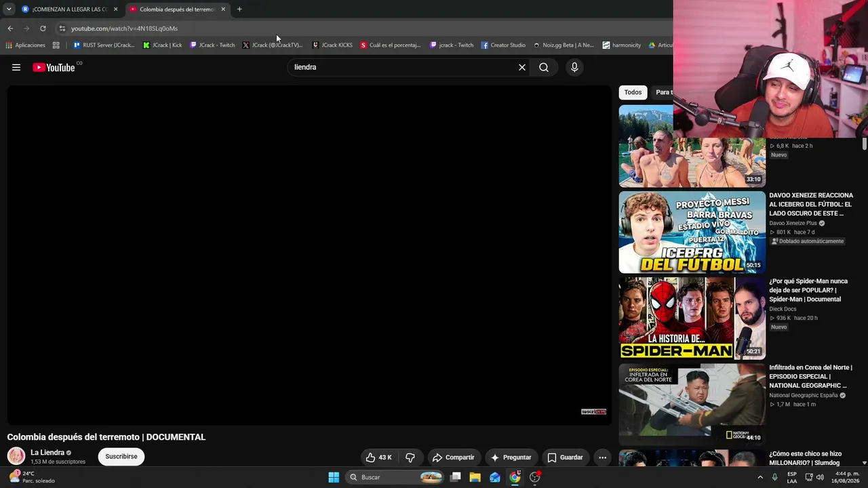Viewport: 868px width, 488px height.
Task: Open the La Liendra channel name
Action: pyautogui.click(x=47, y=453)
